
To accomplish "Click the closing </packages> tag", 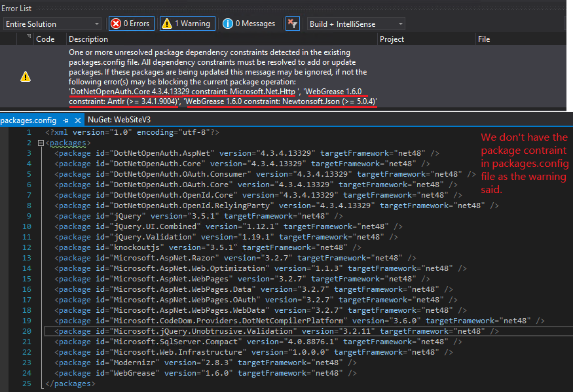I will 70,384.
